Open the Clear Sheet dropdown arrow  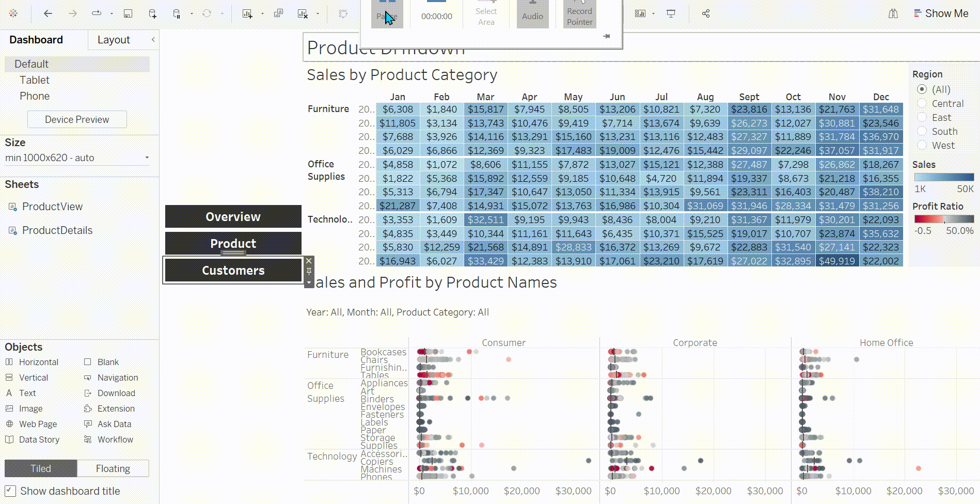point(318,14)
